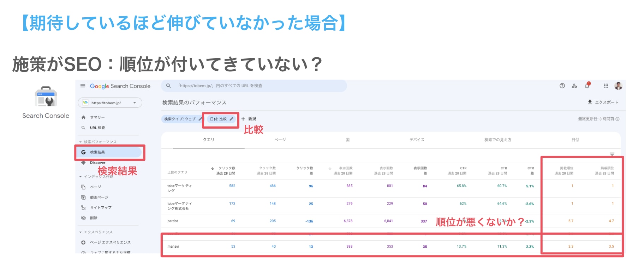Click the エクスポート button
Screen dimensions: 644x265
[603, 102]
